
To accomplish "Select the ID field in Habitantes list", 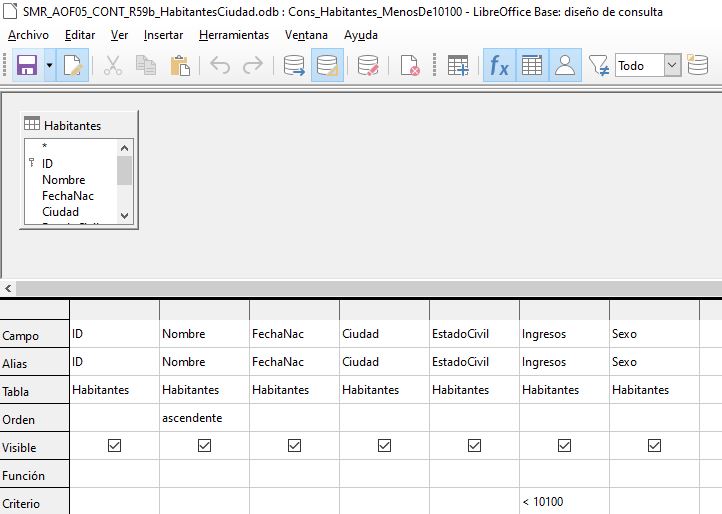I will [47, 164].
